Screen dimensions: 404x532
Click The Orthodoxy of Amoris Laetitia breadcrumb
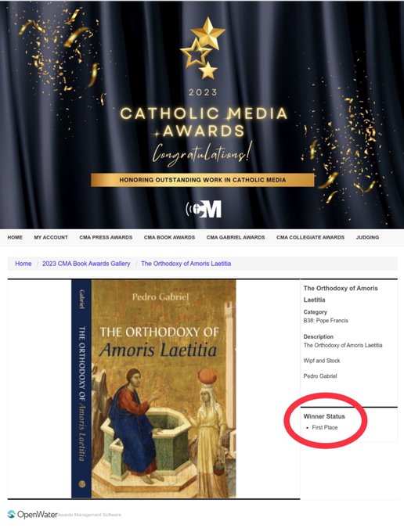[x=186, y=264]
